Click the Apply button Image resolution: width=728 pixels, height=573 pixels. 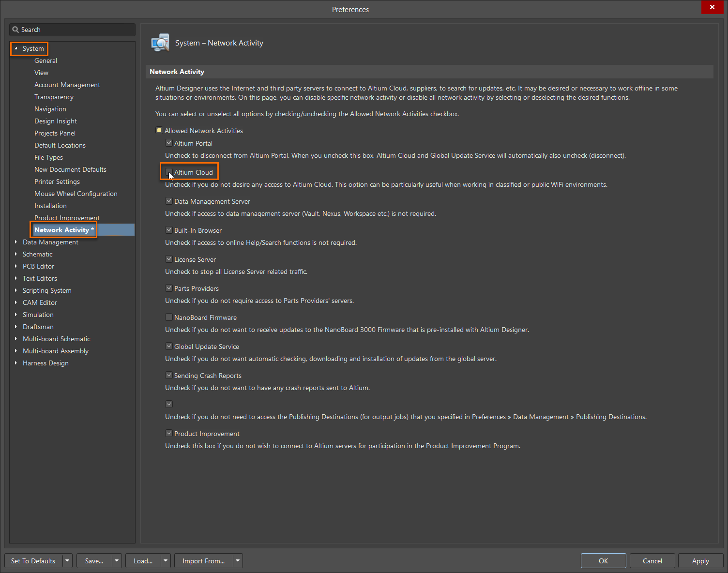700,560
